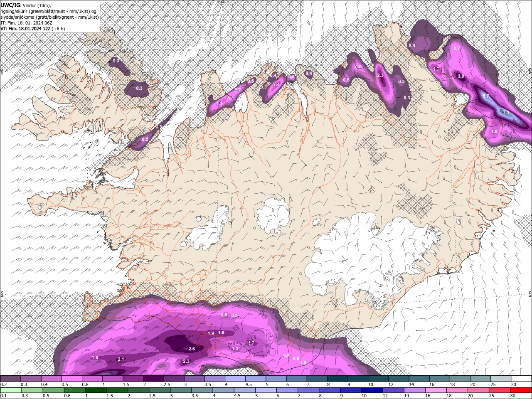The width and height of the screenshot is (532, 399).
Task: Click the 1.1 precipitation value
Action: pyautogui.click(x=219, y=103)
